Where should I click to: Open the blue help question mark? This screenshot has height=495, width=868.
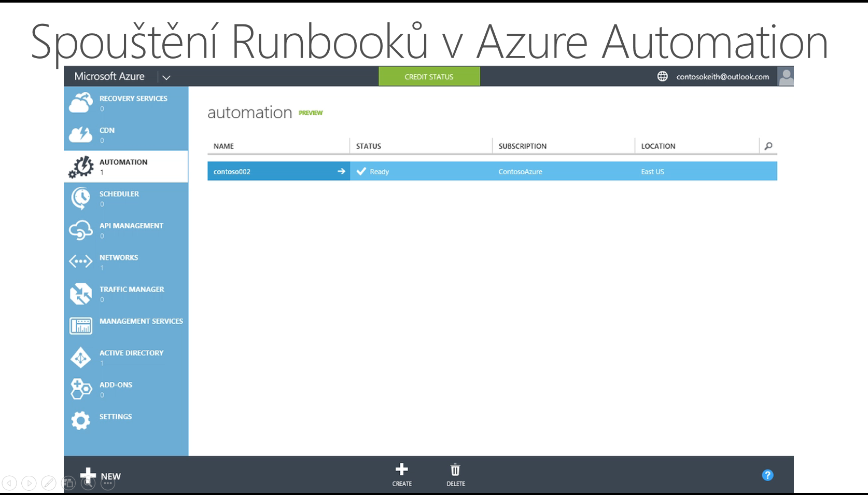click(x=767, y=475)
